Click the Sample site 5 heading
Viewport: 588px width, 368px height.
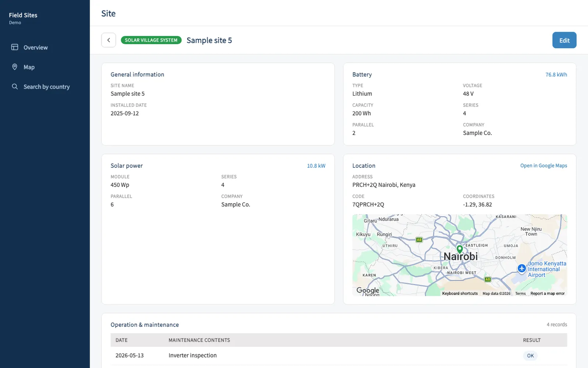coord(209,40)
